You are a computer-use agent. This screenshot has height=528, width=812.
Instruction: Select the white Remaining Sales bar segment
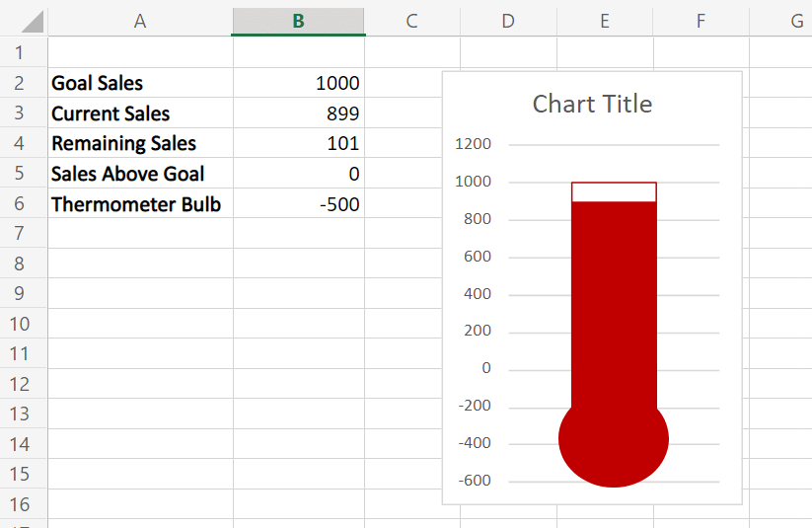614,191
